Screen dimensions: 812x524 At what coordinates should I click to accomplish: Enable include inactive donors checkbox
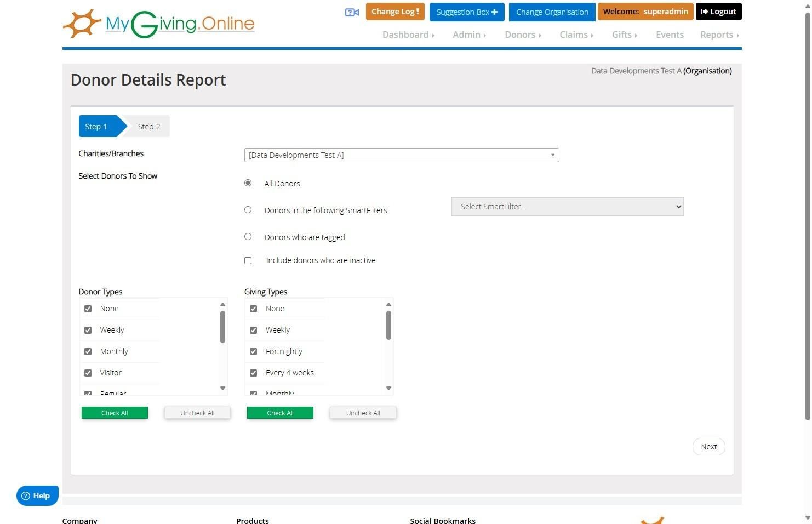coord(248,260)
